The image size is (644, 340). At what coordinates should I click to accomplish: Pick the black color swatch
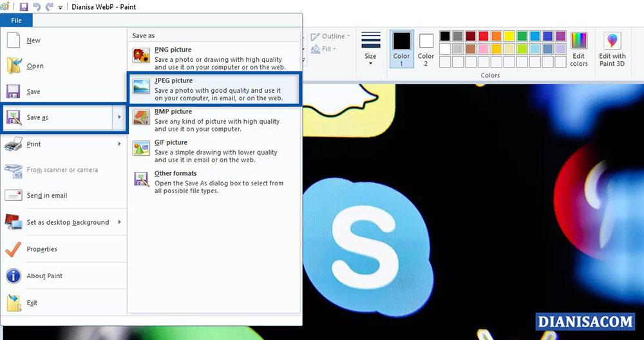(x=445, y=36)
